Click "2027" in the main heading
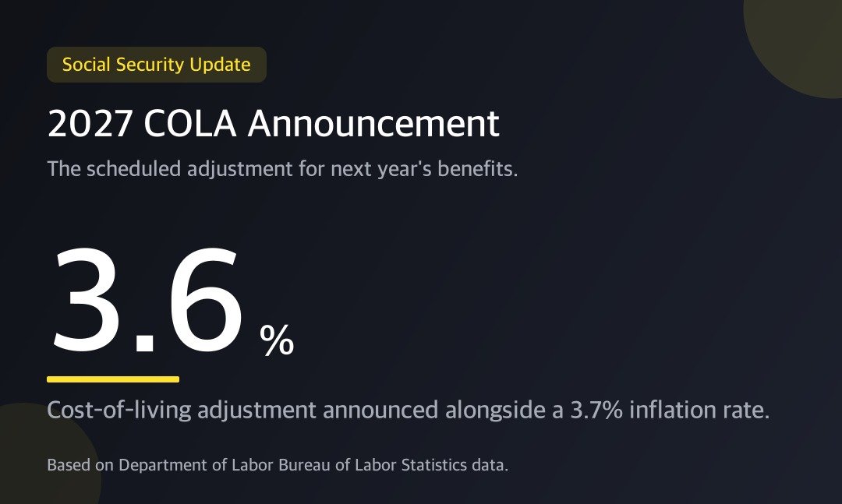This screenshot has width=842, height=504. click(90, 124)
